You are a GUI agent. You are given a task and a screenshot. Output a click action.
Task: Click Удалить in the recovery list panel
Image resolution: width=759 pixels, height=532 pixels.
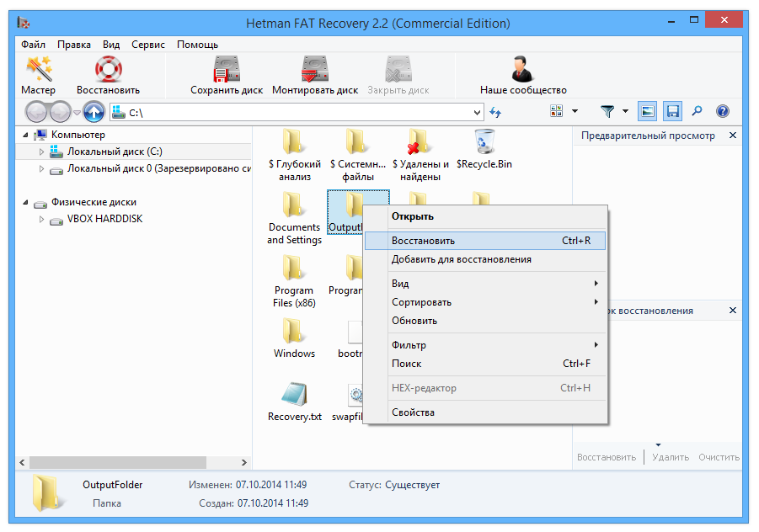pos(671,457)
